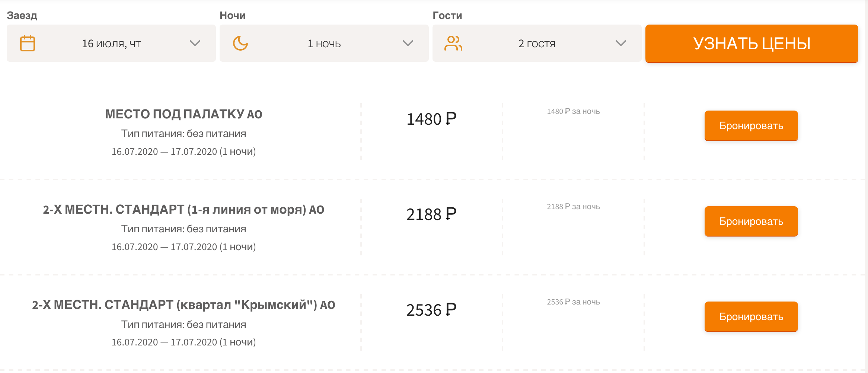868x373 pixels.
Task: Open the '1 ночь' nights selector
Action: [324, 43]
